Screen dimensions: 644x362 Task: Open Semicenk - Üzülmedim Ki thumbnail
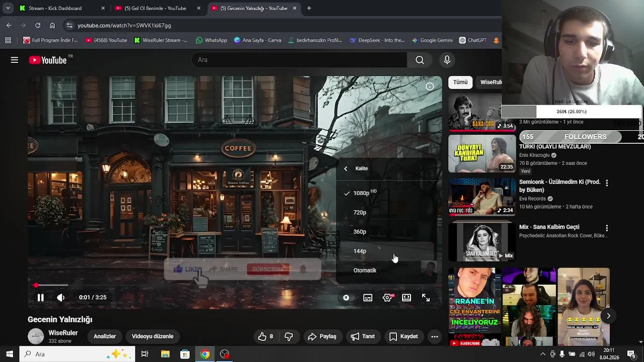coord(482,197)
